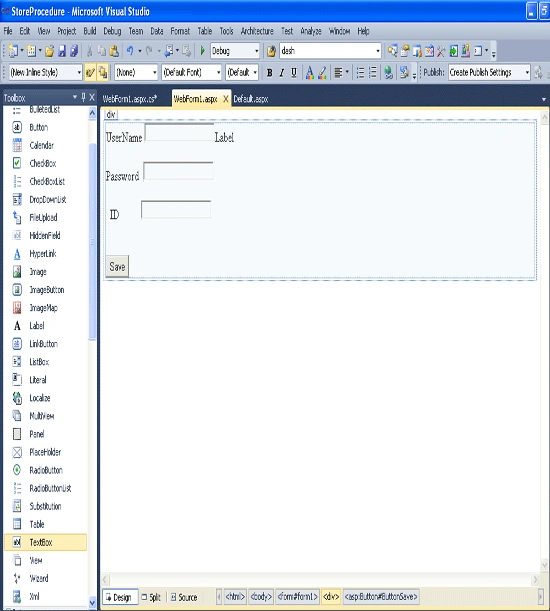Open the Create Publish Settings dropdown
This screenshot has height=611, width=550.
pos(489,72)
